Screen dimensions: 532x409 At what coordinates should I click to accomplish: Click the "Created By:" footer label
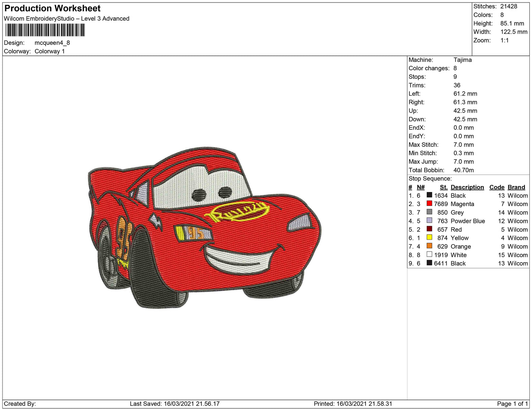pos(20,403)
